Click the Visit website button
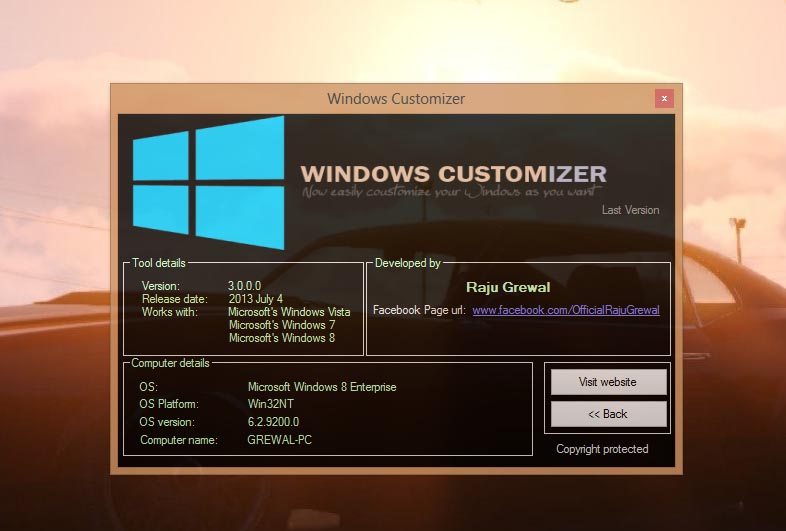 (609, 382)
